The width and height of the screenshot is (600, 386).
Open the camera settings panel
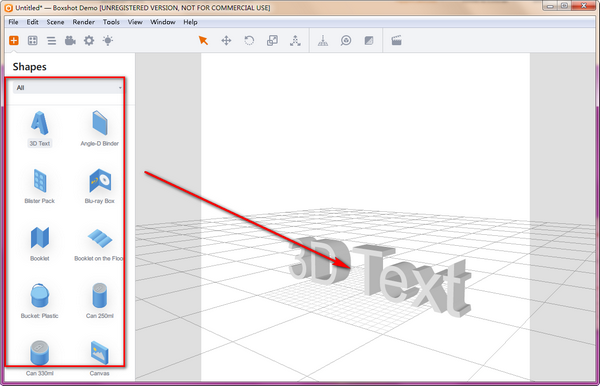pyautogui.click(x=70, y=40)
